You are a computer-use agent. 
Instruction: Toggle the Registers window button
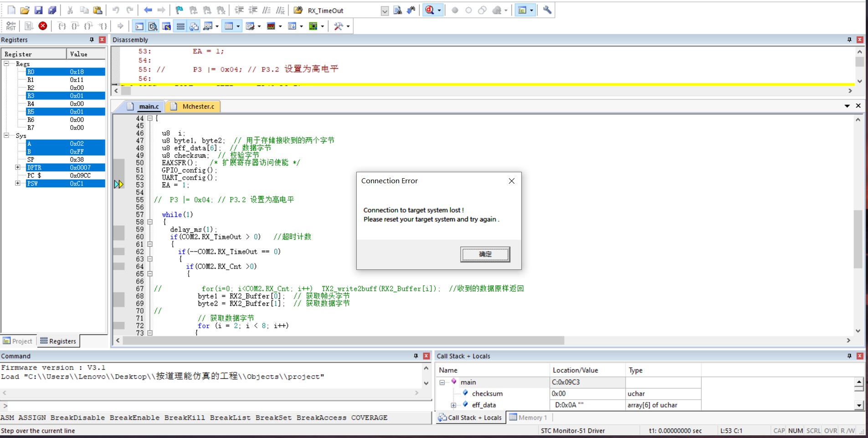tap(180, 26)
